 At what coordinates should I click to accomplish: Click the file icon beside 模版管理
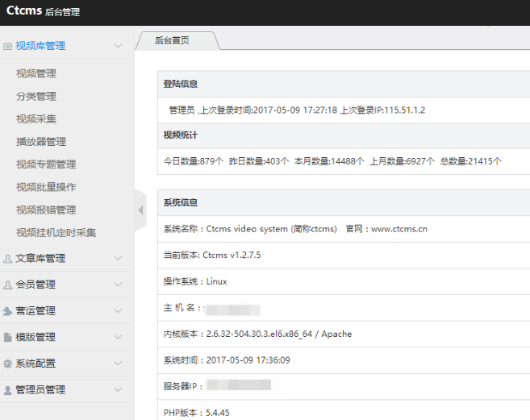7,337
